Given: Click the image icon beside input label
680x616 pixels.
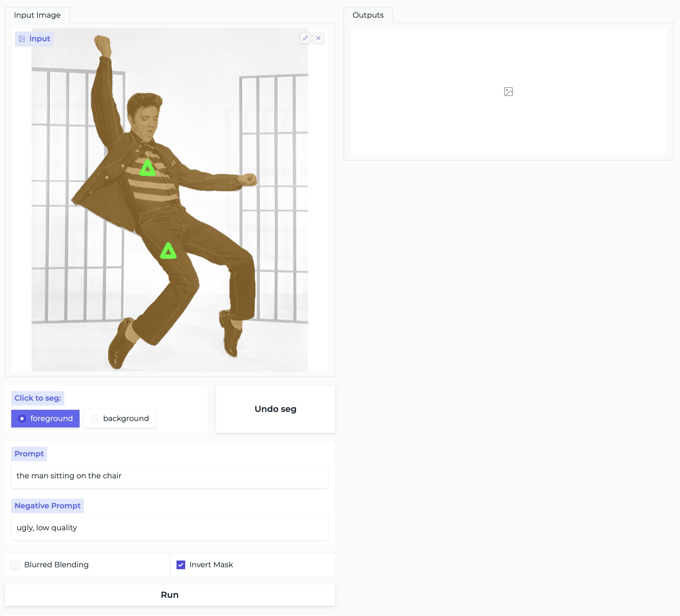Looking at the screenshot, I should coord(22,39).
